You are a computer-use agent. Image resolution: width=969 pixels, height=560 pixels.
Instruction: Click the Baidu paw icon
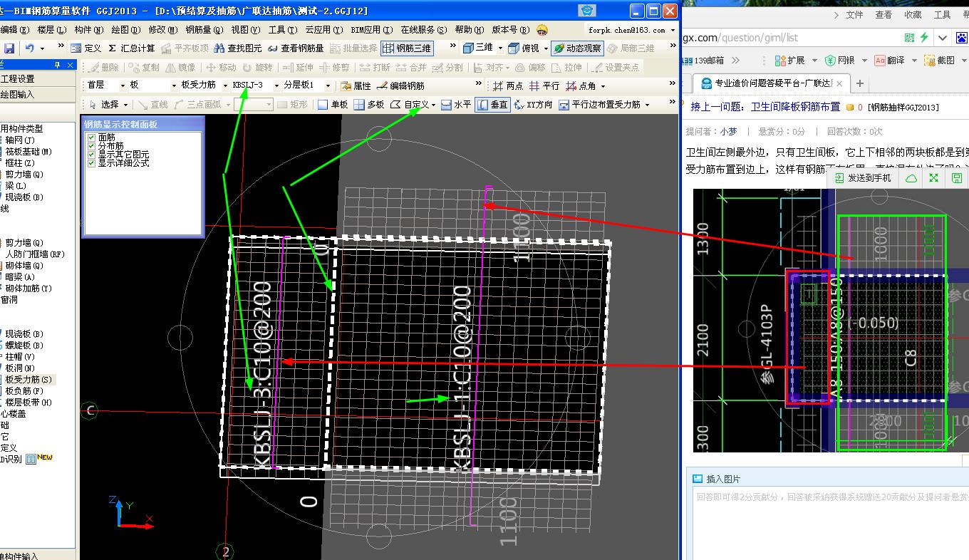(x=961, y=38)
